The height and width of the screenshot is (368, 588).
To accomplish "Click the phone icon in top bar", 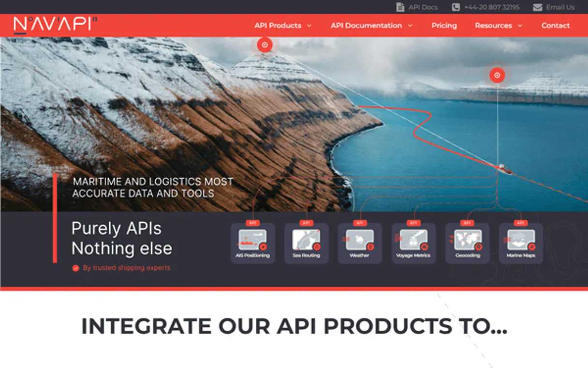I will [x=456, y=7].
